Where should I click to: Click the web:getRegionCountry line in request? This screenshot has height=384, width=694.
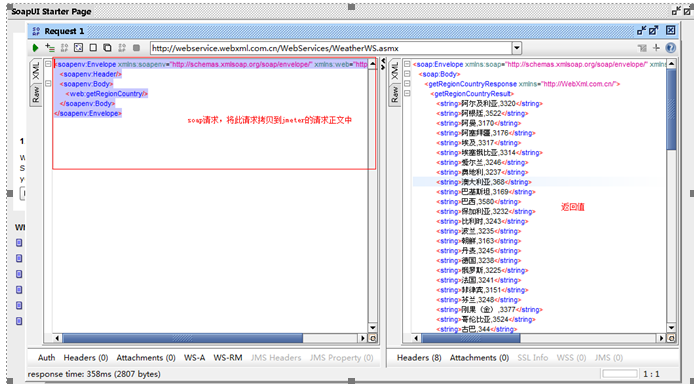click(x=107, y=94)
